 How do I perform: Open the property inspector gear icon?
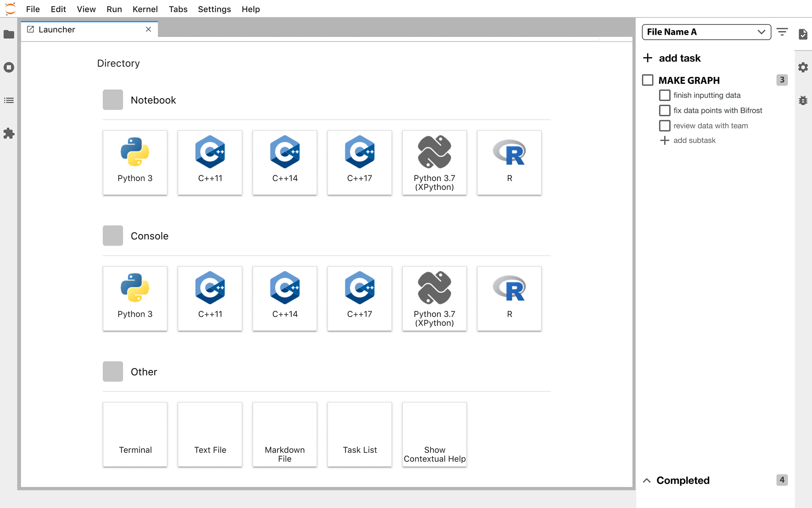(803, 67)
